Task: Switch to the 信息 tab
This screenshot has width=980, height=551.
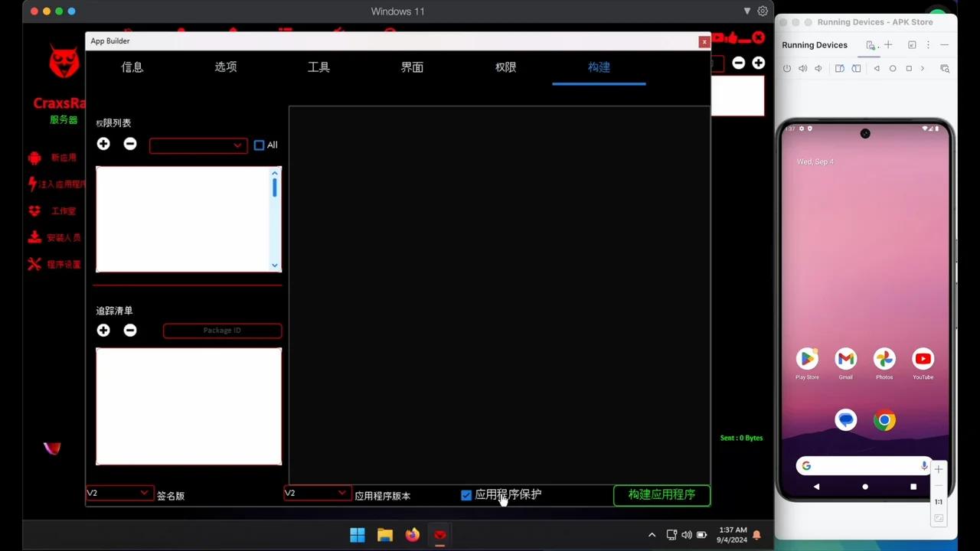Action: tap(132, 67)
